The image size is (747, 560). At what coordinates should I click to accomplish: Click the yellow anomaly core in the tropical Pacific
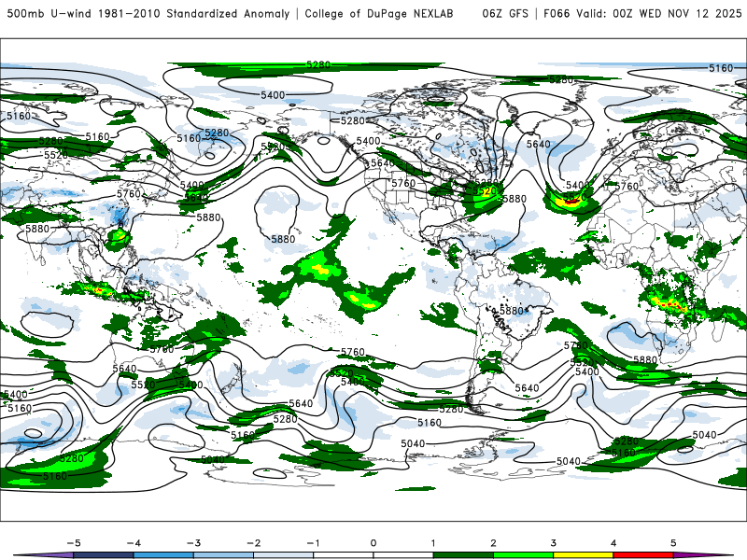(320, 270)
